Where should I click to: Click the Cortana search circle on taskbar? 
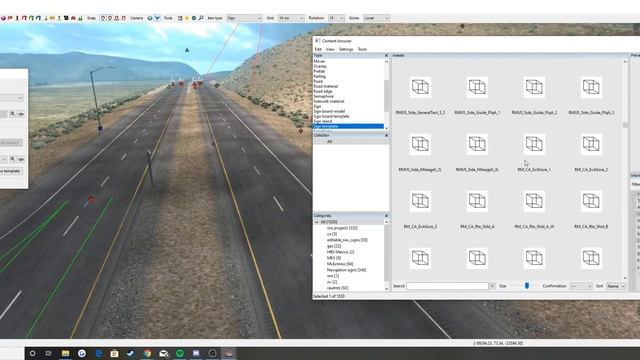pyautogui.click(x=32, y=353)
